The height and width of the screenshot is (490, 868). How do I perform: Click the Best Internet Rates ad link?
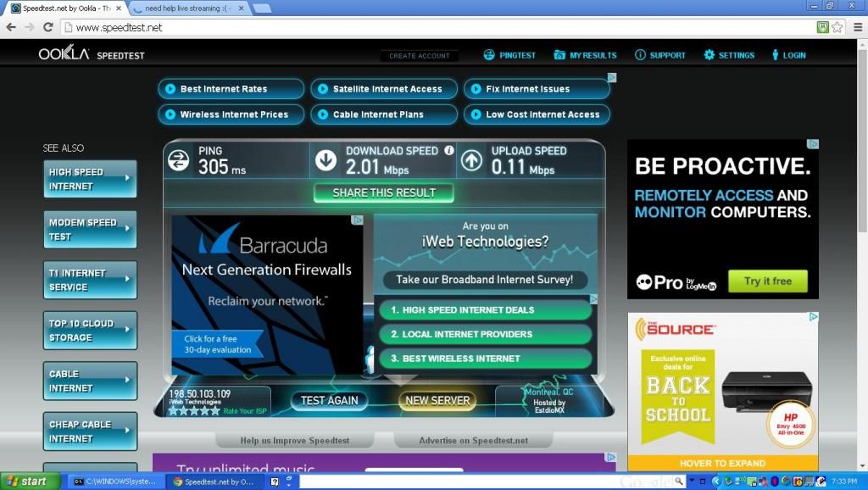[231, 88]
